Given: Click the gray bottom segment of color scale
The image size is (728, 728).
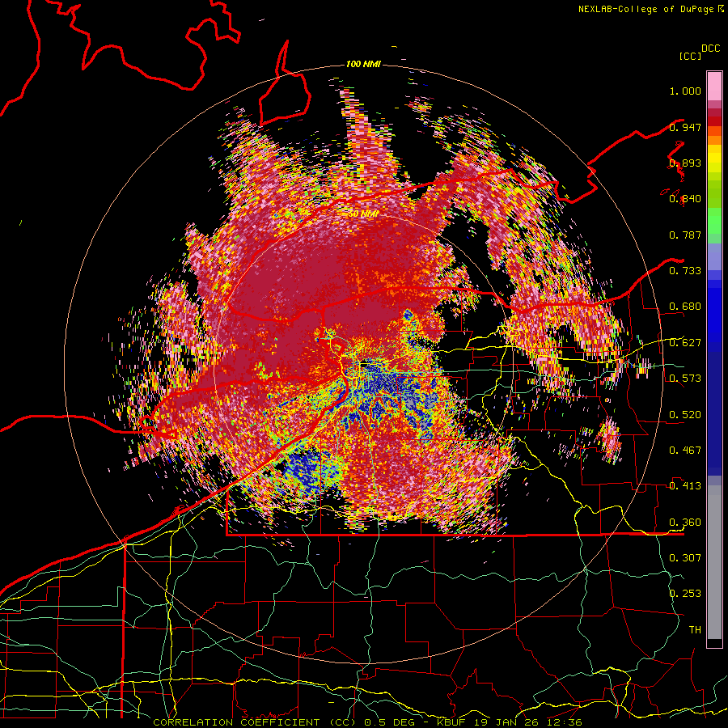Looking at the screenshot, I should point(714,562).
